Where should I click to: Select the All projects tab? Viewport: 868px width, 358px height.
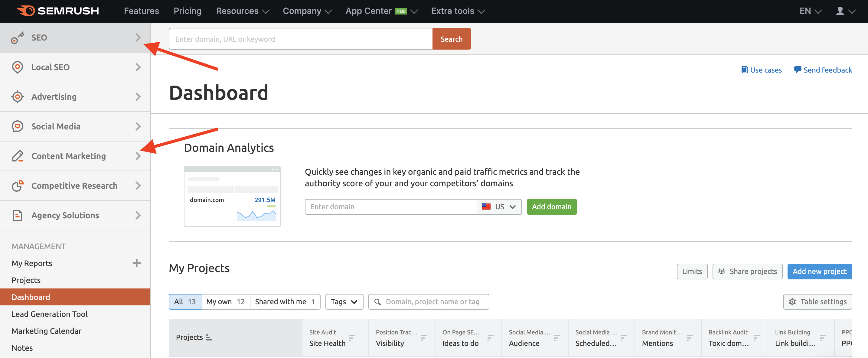point(185,302)
